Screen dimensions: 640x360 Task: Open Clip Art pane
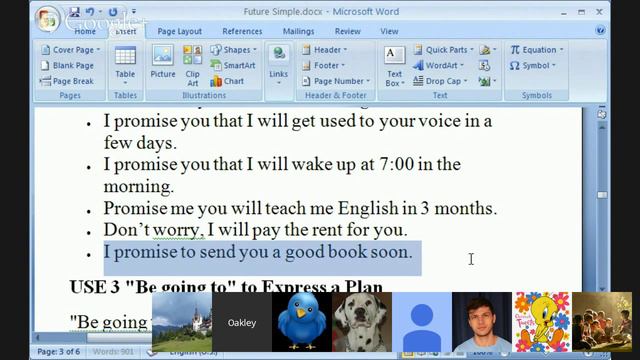pos(192,65)
